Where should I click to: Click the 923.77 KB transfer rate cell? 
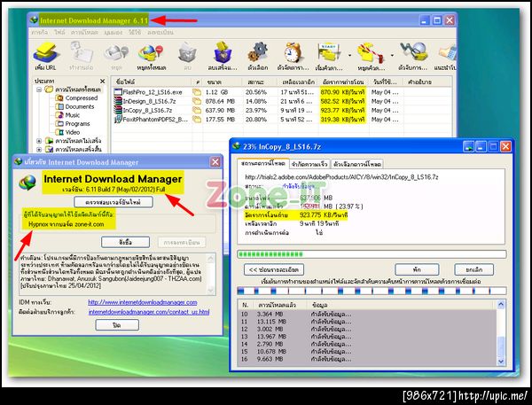[342, 110]
